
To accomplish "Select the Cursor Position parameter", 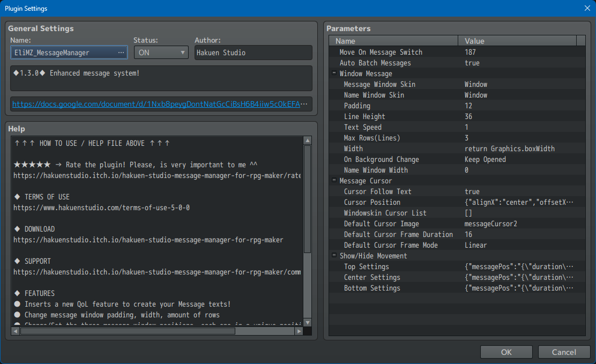I will (457, 202).
